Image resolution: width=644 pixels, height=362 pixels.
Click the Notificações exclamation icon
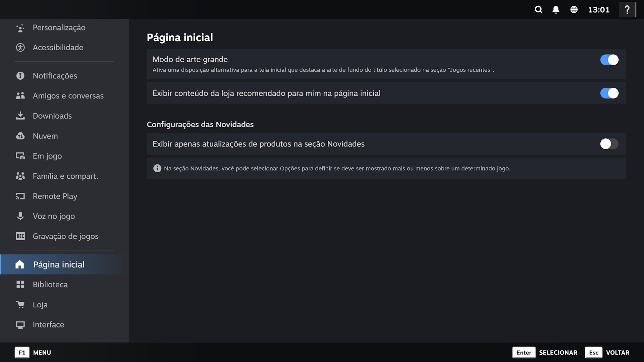[x=20, y=76]
